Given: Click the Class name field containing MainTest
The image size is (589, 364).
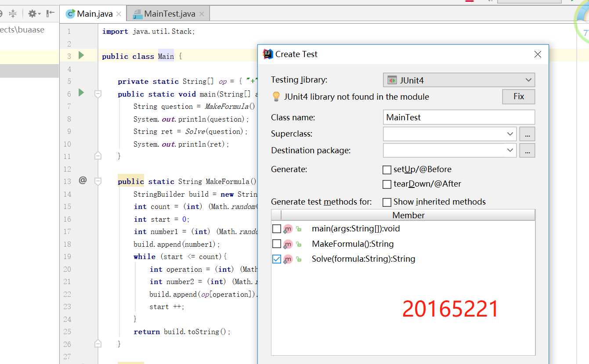Looking at the screenshot, I should tap(459, 117).
